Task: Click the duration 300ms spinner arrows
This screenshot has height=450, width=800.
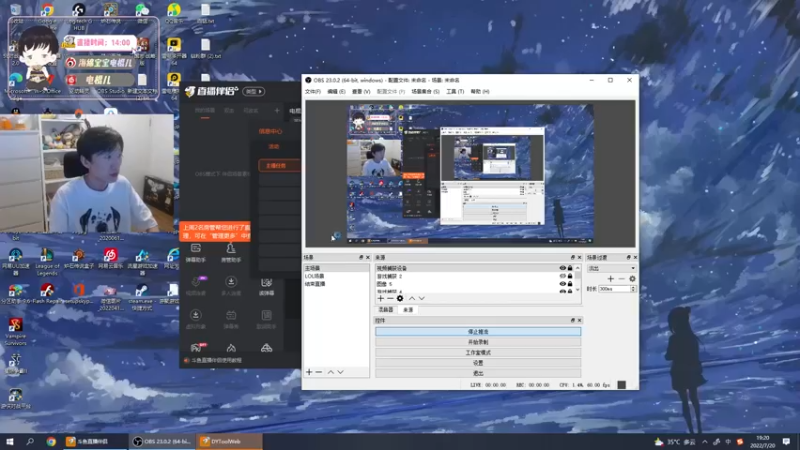Action: [x=633, y=289]
